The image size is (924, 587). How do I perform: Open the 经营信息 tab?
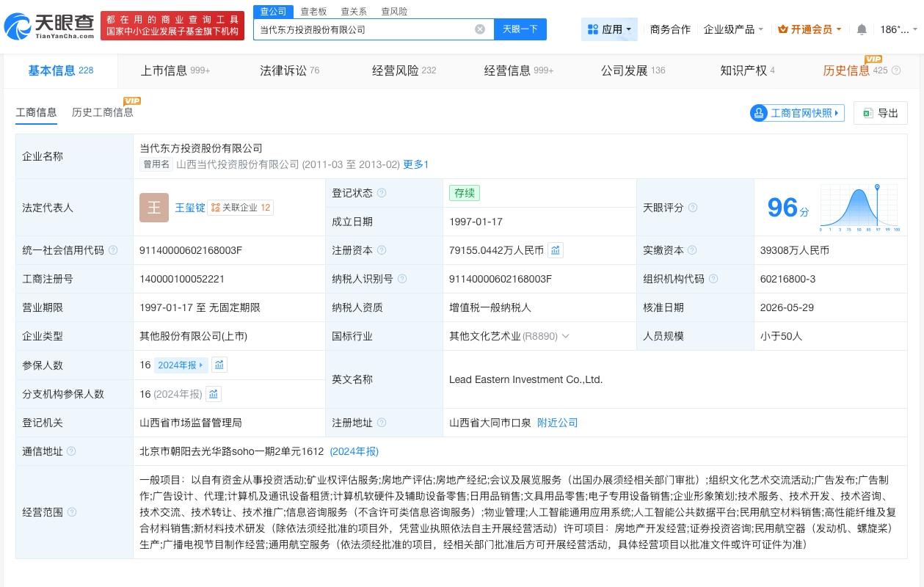(x=519, y=70)
